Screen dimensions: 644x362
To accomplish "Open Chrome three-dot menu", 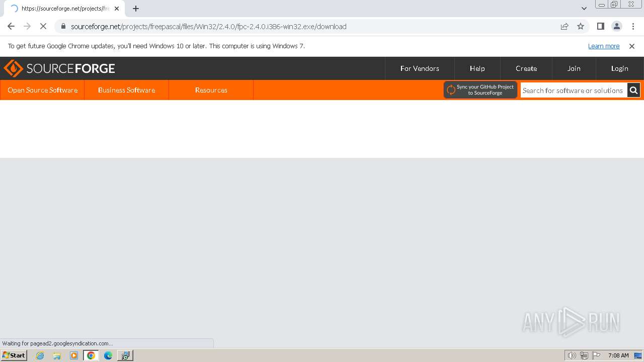I will (633, 26).
